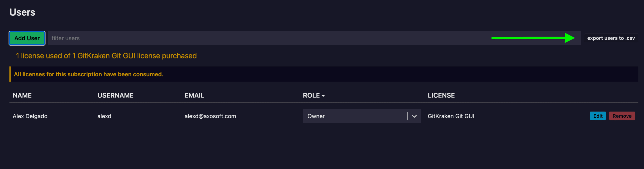The height and width of the screenshot is (169, 644).
Task: Expand role selector using the chevron arrow
Action: coord(414,116)
